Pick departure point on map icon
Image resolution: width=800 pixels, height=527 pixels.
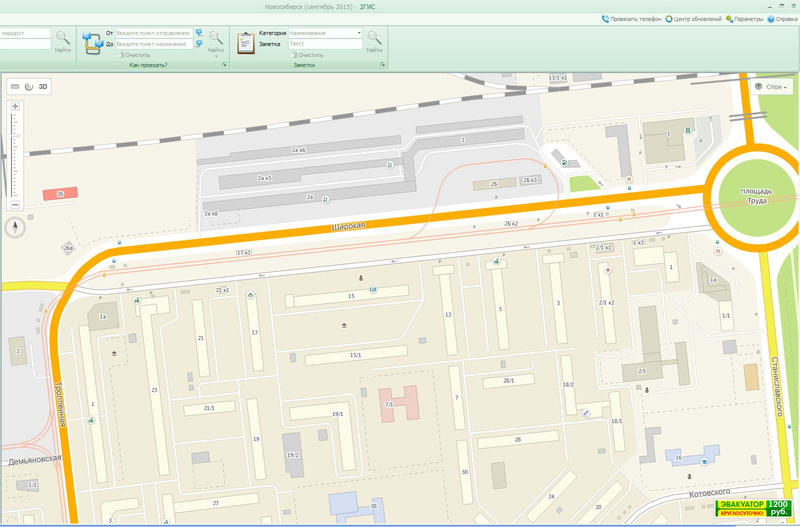coord(200,33)
